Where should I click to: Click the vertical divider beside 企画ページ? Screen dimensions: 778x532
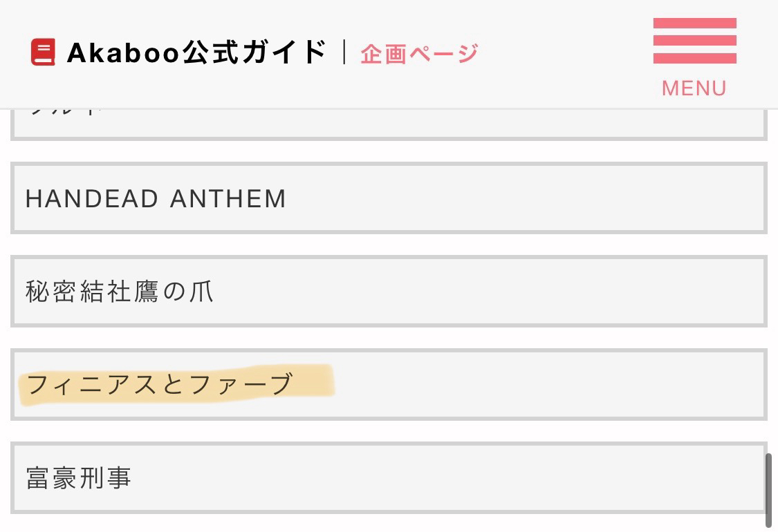pyautogui.click(x=344, y=53)
